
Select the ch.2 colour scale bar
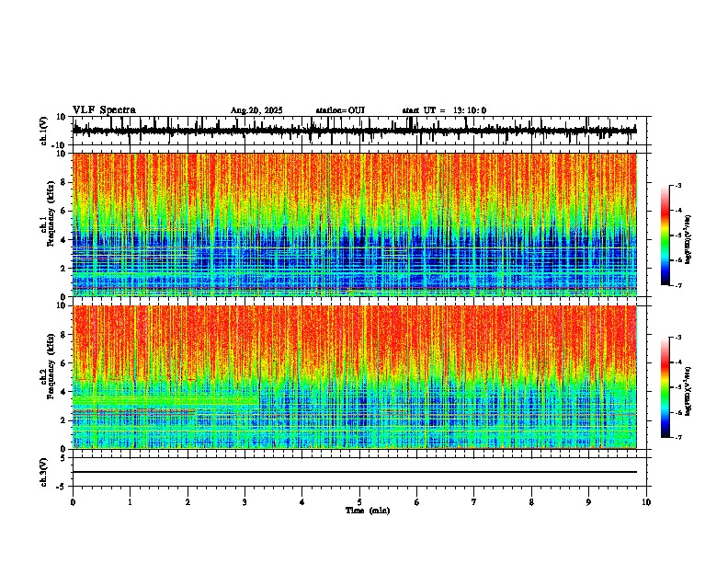(665, 387)
